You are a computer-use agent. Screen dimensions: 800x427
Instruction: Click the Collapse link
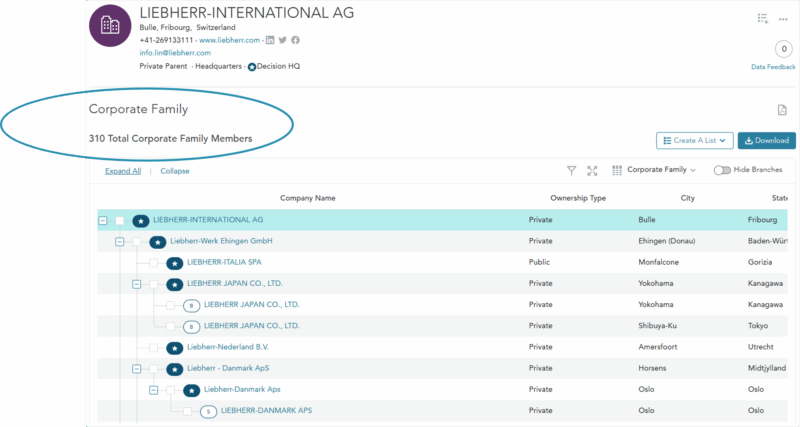coord(175,171)
